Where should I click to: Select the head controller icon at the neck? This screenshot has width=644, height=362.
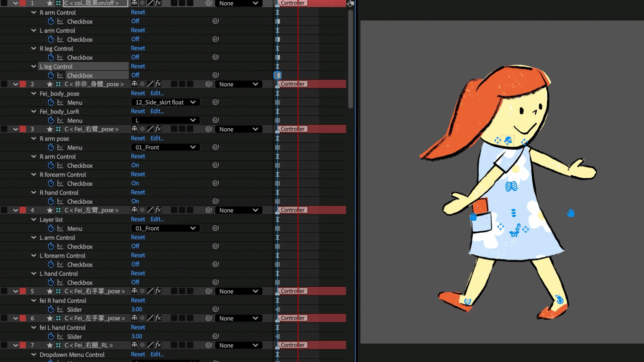(x=508, y=140)
